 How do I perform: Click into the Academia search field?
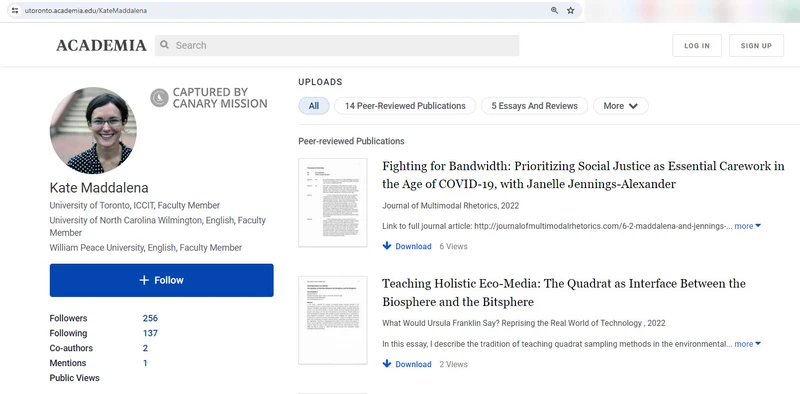tap(337, 45)
